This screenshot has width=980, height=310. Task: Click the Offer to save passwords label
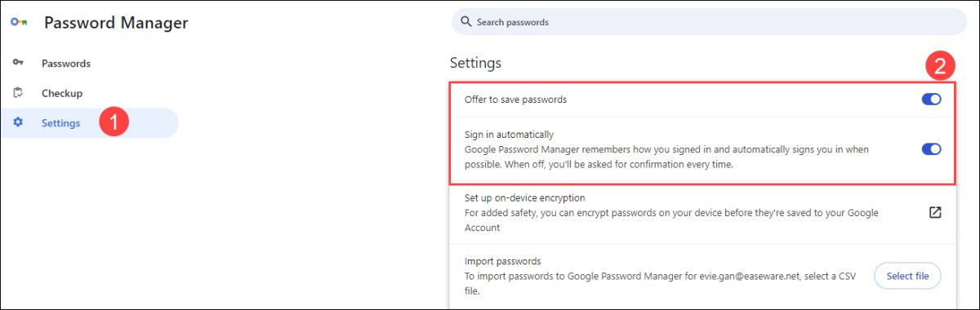pos(515,100)
